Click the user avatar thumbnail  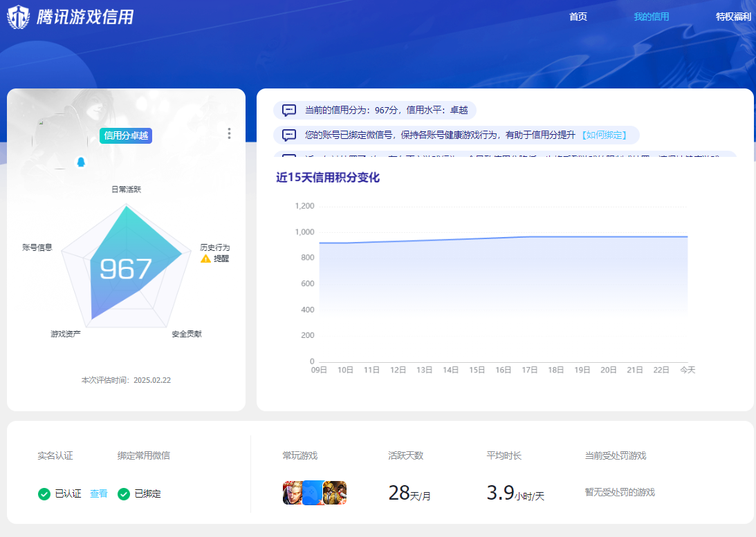click(x=60, y=141)
